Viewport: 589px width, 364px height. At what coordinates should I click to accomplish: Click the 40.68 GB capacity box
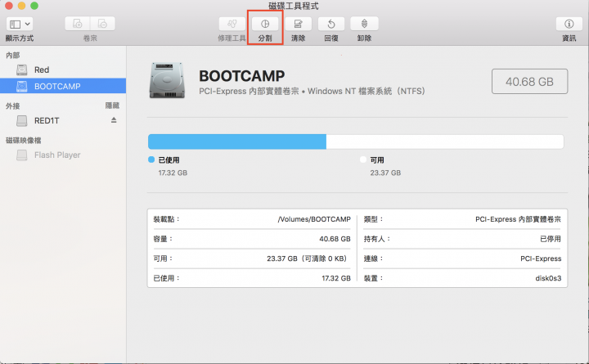(529, 82)
